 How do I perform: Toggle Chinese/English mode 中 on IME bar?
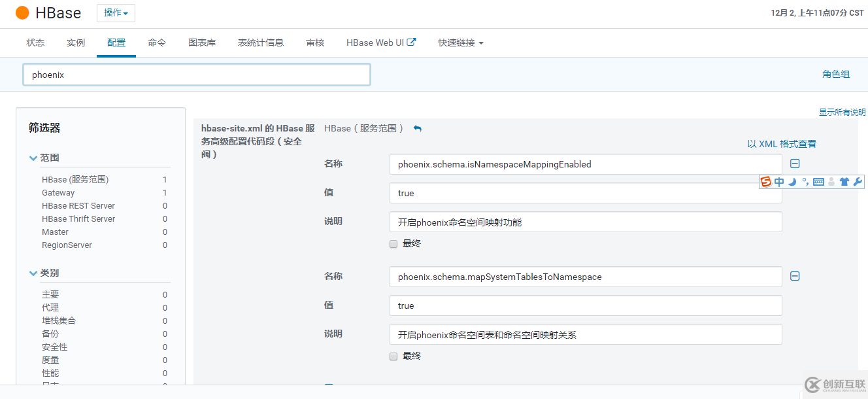click(779, 182)
